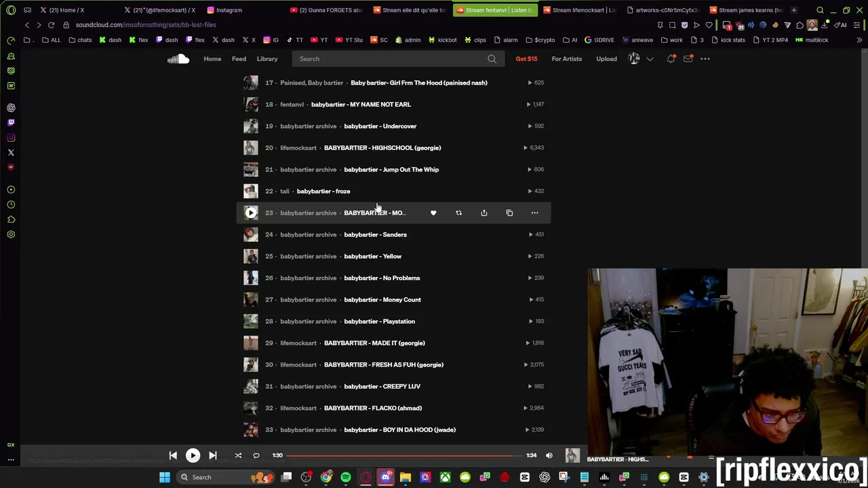Screen dimensions: 868x488
Task: Expand the profile avatar dropdown chevron
Action: (650, 59)
